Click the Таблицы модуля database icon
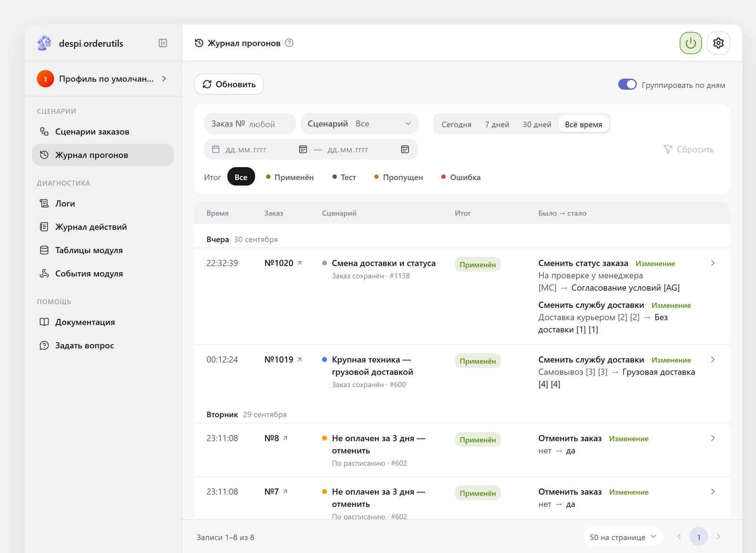756x553 pixels. [44, 250]
